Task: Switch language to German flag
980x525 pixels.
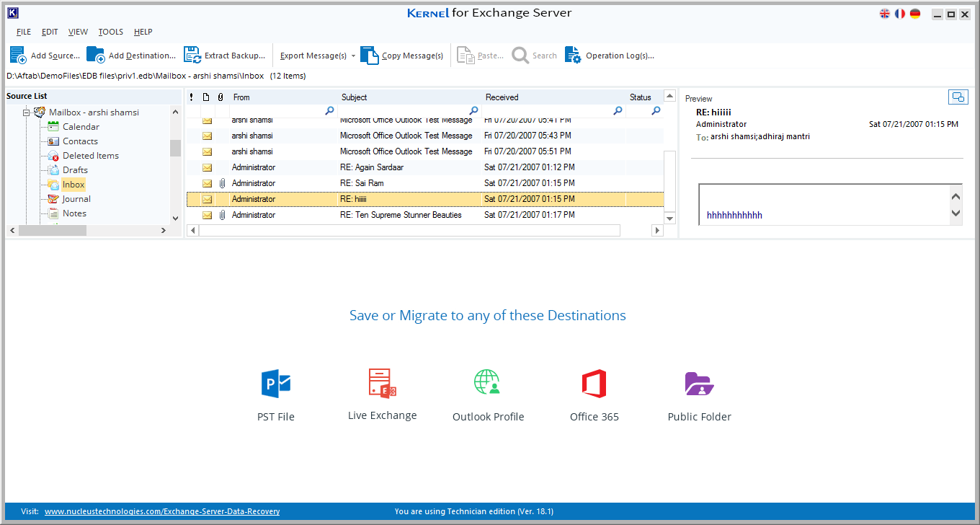Action: pyautogui.click(x=915, y=14)
